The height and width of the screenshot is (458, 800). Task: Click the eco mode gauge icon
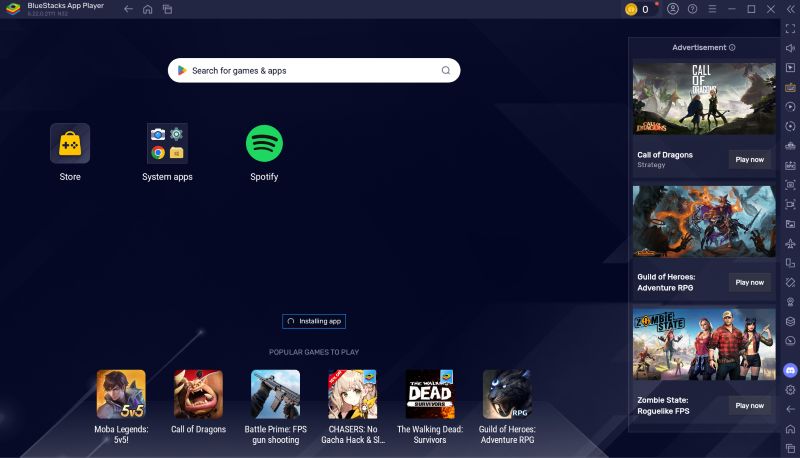(790, 341)
